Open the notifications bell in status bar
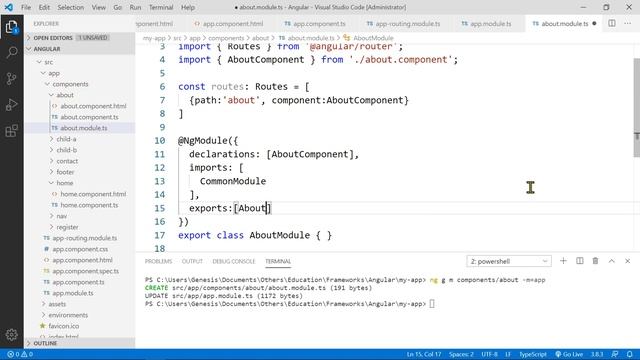This screenshot has width=640, height=360. 630,354
